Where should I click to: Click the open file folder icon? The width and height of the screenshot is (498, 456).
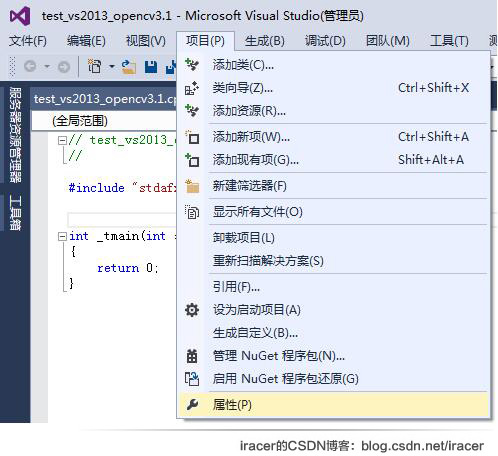point(129,66)
